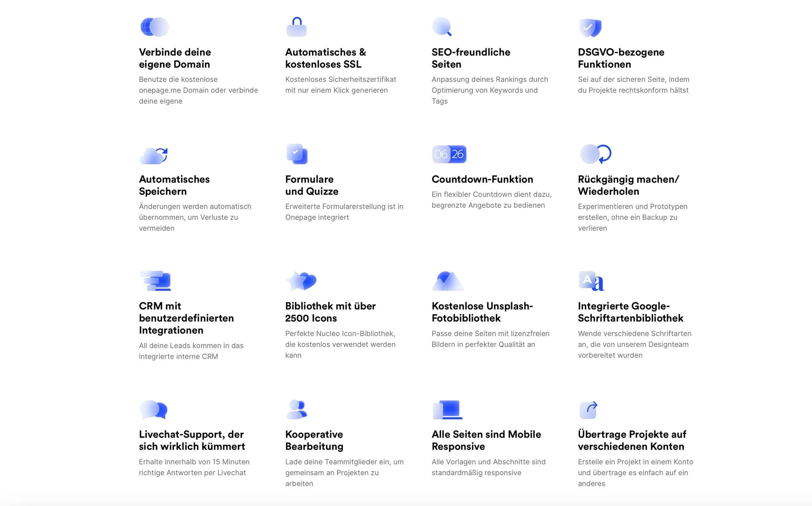Click the padlock SSL icon

click(x=296, y=27)
